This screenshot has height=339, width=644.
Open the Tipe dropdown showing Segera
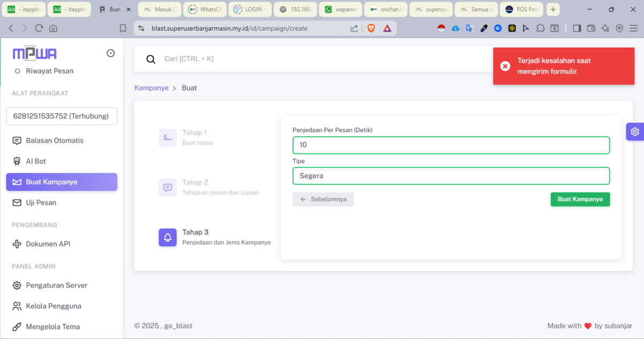tap(451, 176)
